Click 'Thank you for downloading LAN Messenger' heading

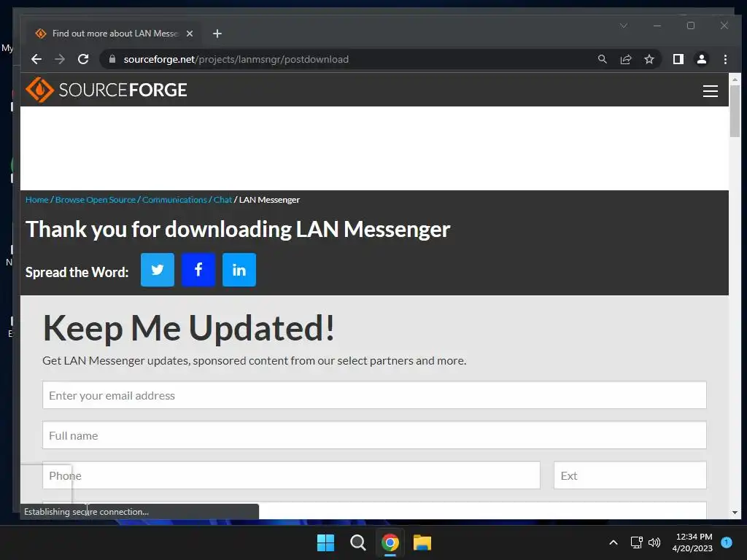(x=238, y=230)
